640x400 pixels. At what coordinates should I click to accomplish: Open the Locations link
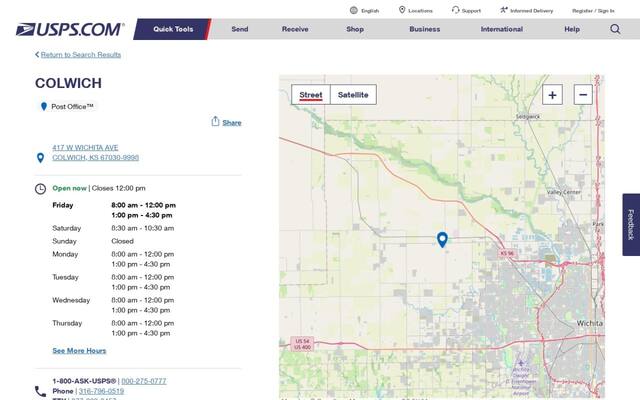(x=420, y=11)
